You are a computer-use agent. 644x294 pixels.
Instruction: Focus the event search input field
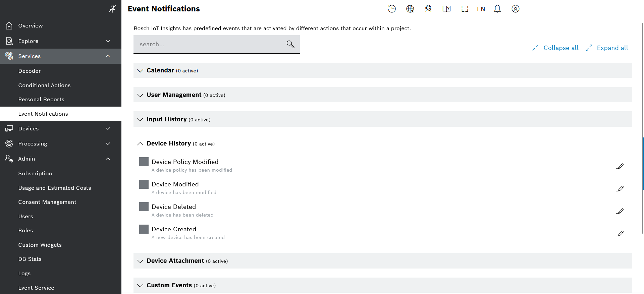point(210,44)
